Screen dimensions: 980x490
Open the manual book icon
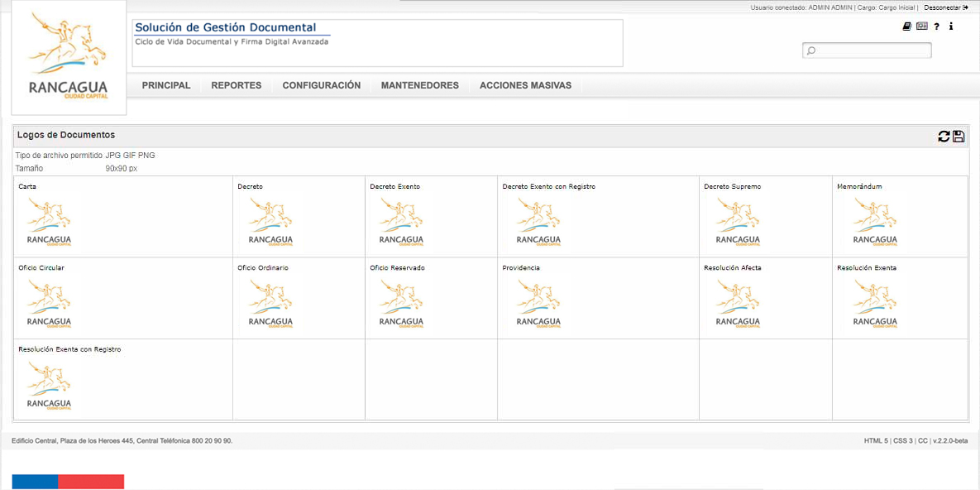(907, 26)
